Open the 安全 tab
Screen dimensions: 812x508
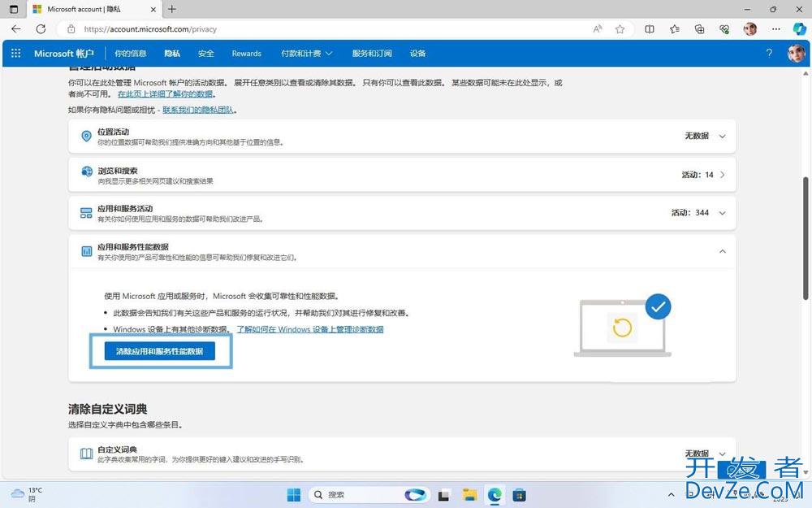205,53
